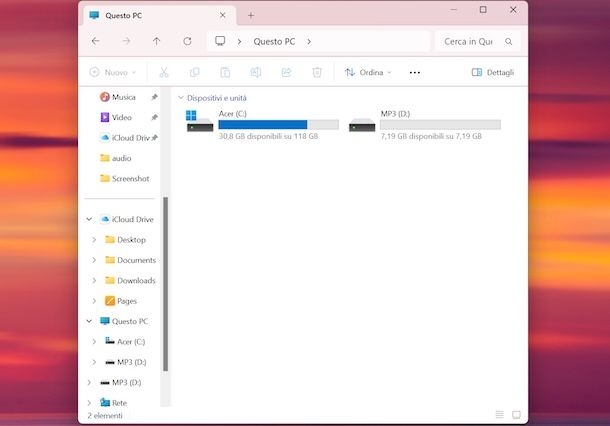Navigate up one folder level
Screen dimensions: 610x426
156,41
